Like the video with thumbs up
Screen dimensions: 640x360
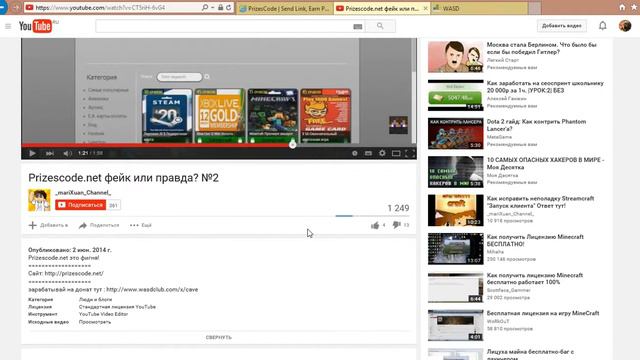[x=375, y=225]
